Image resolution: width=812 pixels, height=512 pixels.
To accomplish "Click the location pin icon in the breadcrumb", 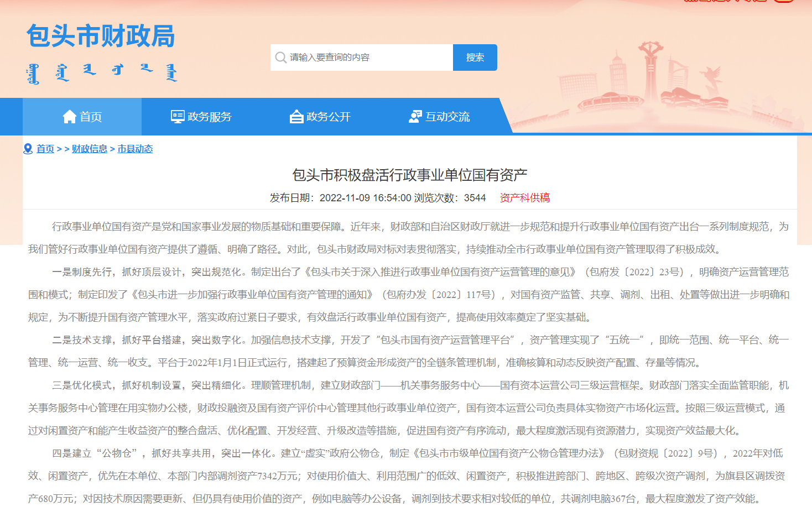I will coord(28,149).
